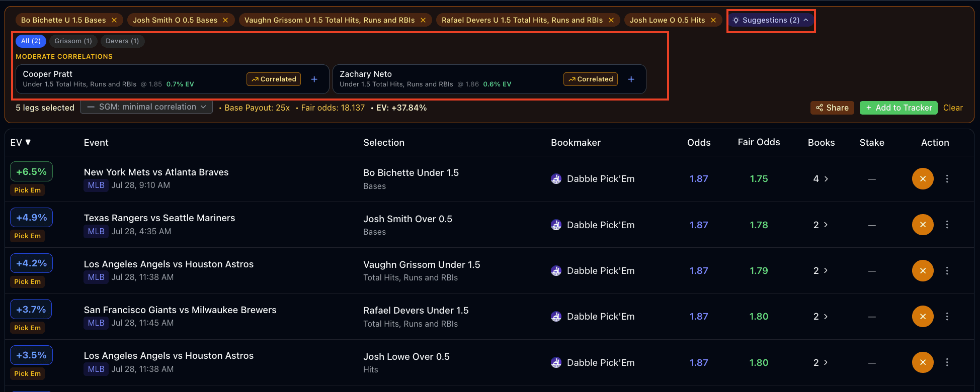Click fair odds 1.78 for Josh Smith
980x392 pixels.
(759, 225)
